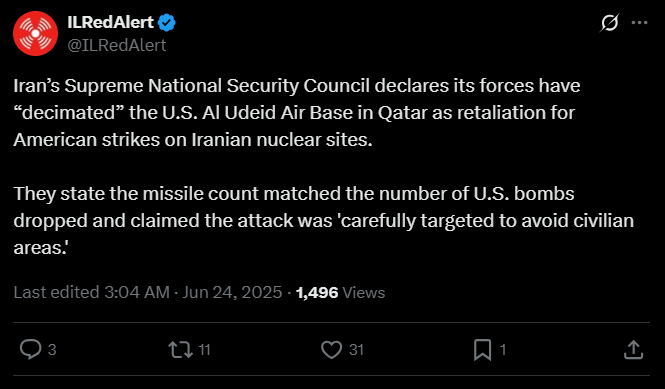Open the ILRedAlert display name link
This screenshot has height=389, width=665.
click(x=110, y=22)
